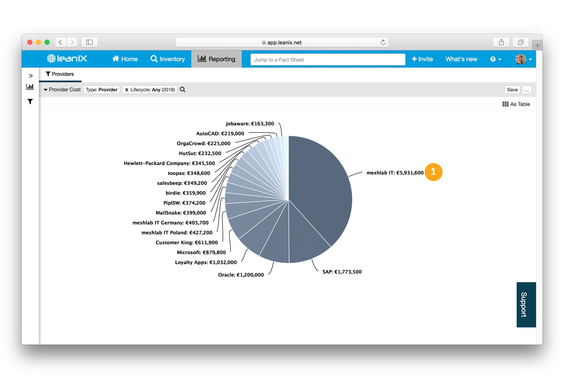Select the Providers tab
The height and width of the screenshot is (392, 566).
click(60, 74)
